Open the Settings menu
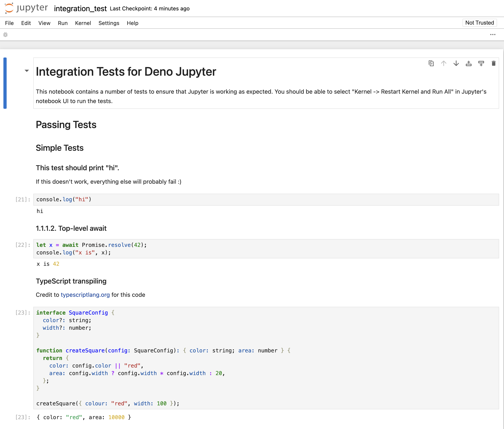 point(109,23)
